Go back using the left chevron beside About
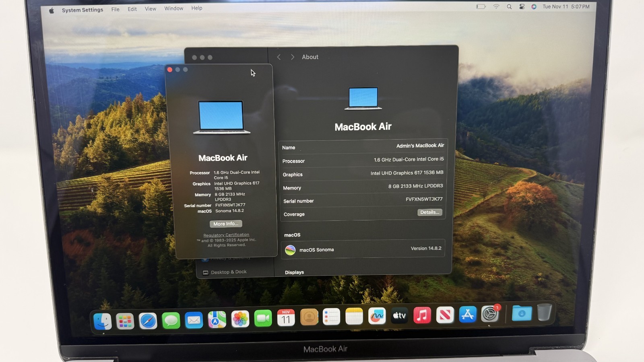Image resolution: width=644 pixels, height=362 pixels. tap(279, 57)
